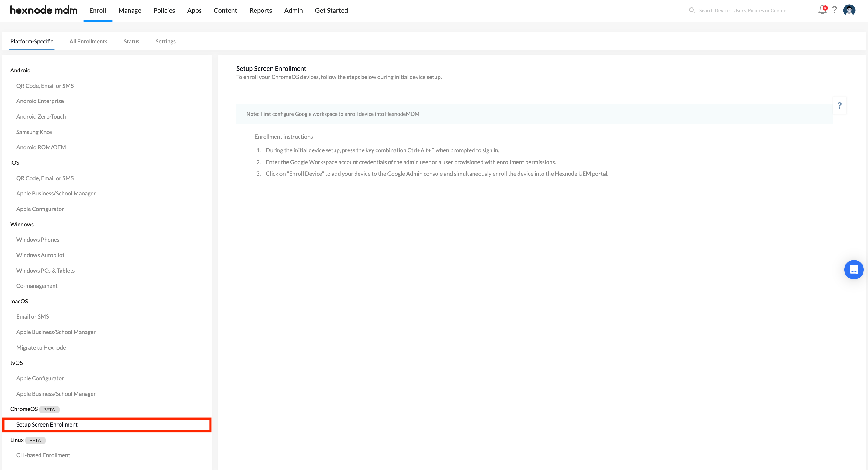Select Windows PCs & Tablets

(x=46, y=271)
